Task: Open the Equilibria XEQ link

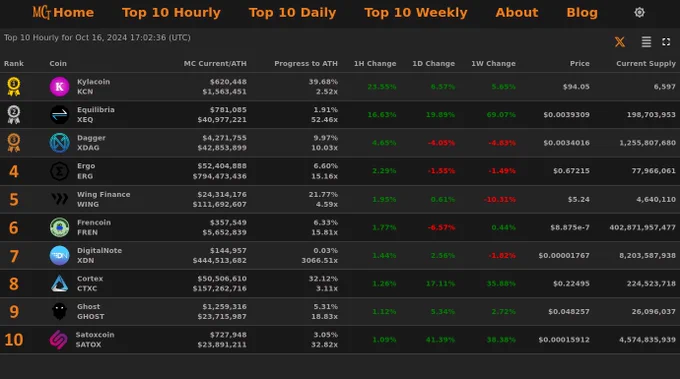Action: 96,114
